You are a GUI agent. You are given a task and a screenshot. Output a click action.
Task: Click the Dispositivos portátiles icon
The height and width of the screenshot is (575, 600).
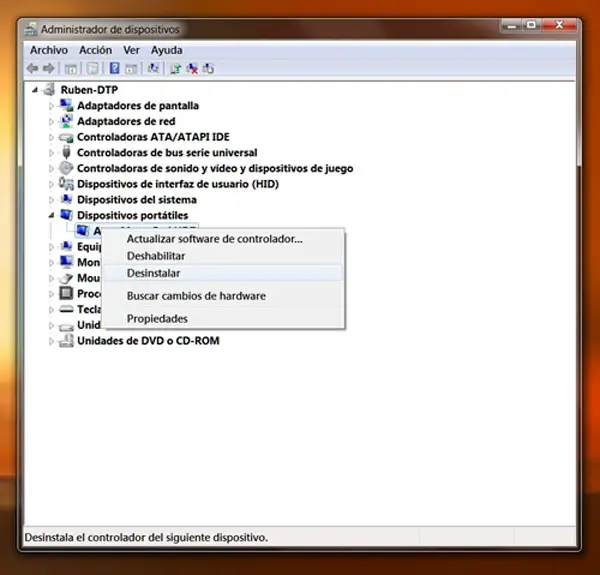66,215
